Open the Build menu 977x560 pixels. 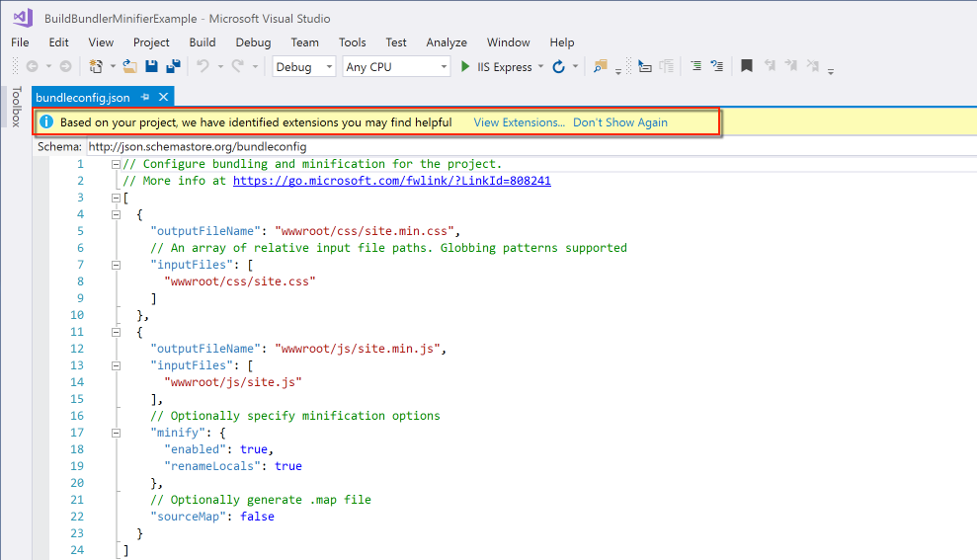(x=203, y=42)
